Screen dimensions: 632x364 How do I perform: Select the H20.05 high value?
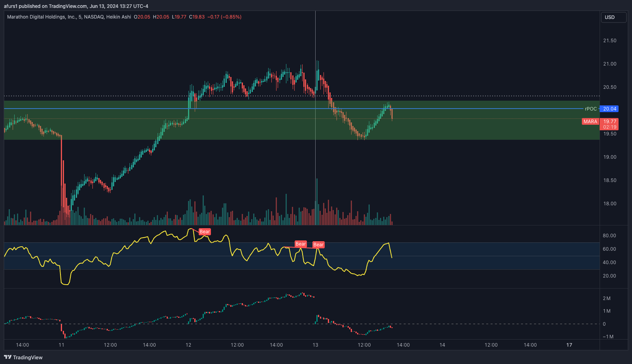click(161, 17)
